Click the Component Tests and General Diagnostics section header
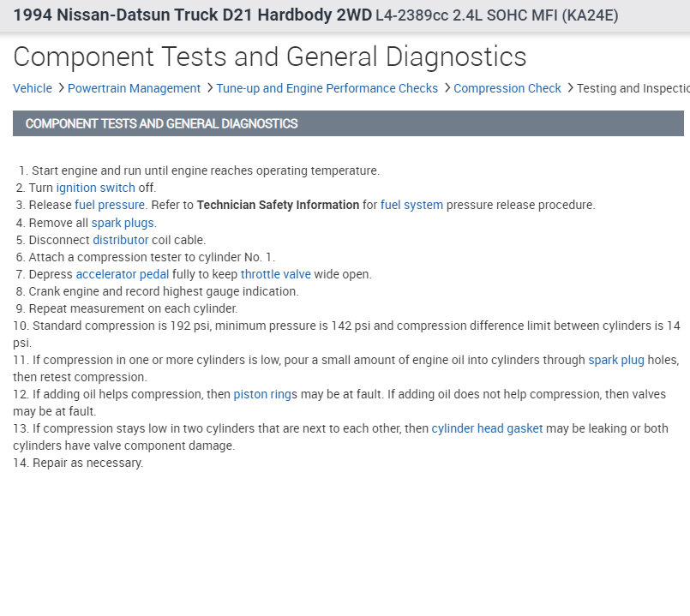Screen dimensions: 690x616 (x=161, y=123)
